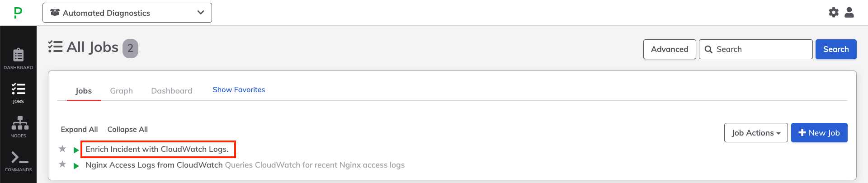The width and height of the screenshot is (868, 183).
Task: Click the PagerDuty logo icon
Action: (x=18, y=13)
